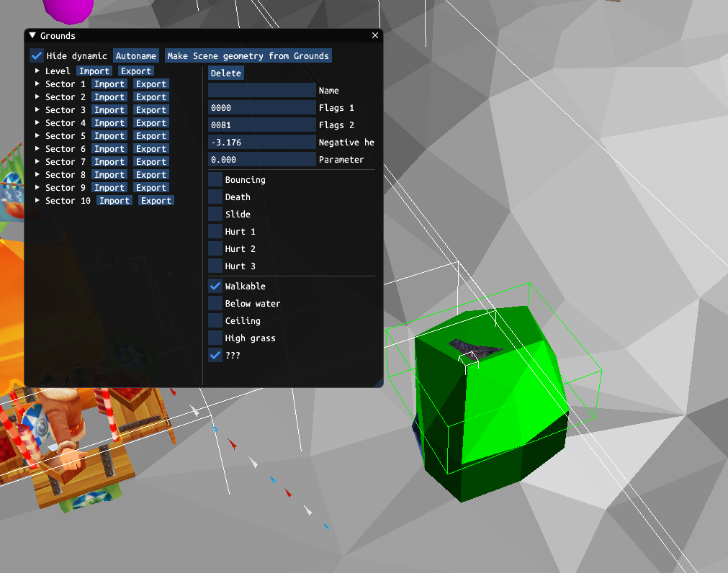
Task: Expand the Sector 5 tree node
Action: 37,136
